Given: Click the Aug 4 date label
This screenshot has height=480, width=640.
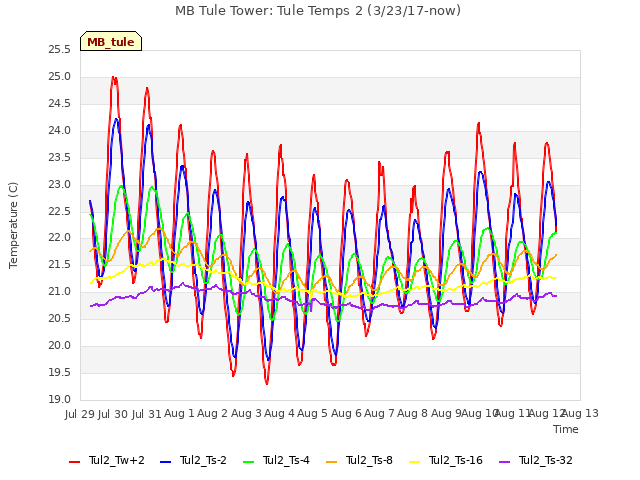Looking at the screenshot, I should [279, 414].
